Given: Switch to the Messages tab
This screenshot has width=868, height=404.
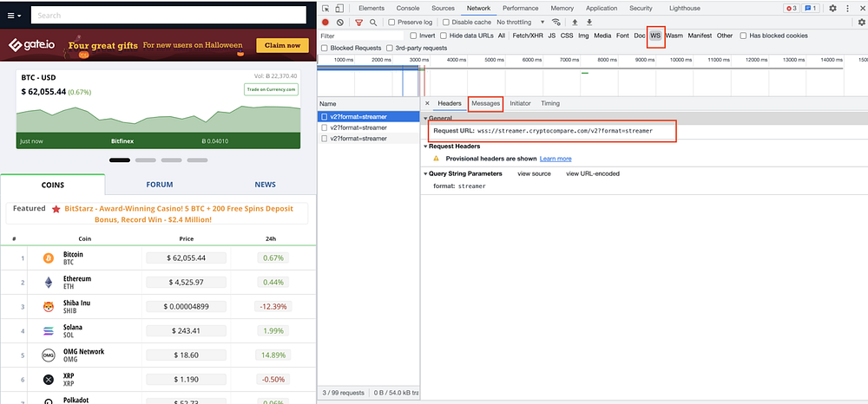Looking at the screenshot, I should [485, 103].
